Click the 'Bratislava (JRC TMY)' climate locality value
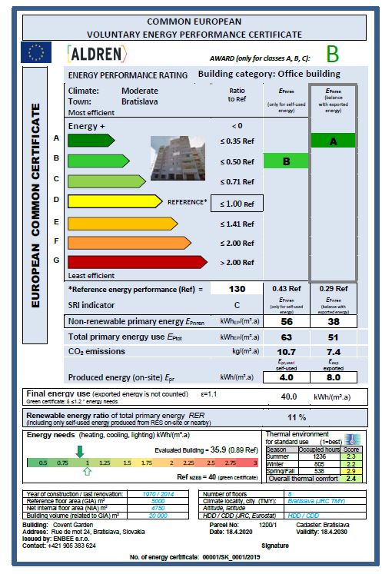 pos(316,501)
